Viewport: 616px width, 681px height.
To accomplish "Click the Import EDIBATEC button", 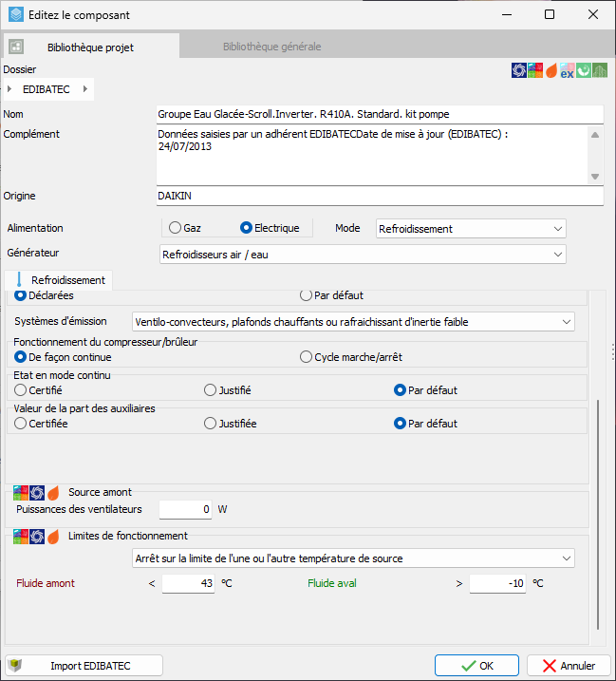I will click(x=84, y=666).
